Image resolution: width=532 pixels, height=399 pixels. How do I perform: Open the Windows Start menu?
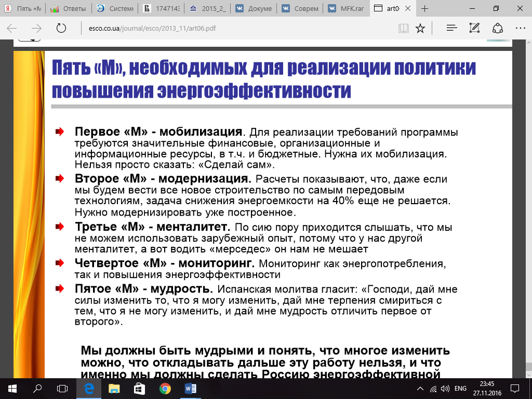tap(12, 389)
